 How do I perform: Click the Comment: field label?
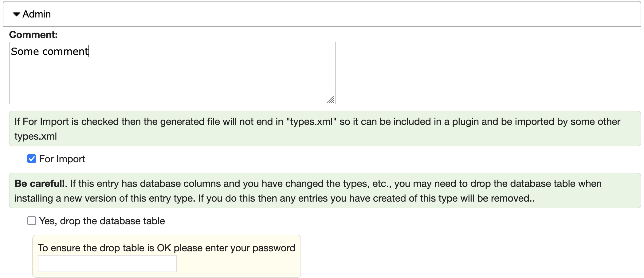coord(33,35)
